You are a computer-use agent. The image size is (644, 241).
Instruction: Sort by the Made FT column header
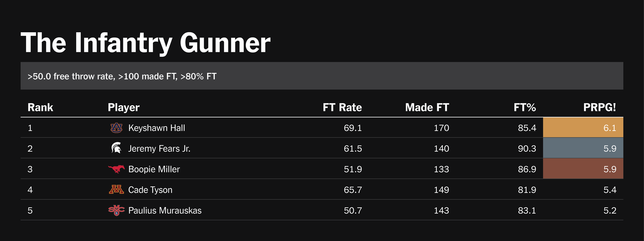click(427, 107)
